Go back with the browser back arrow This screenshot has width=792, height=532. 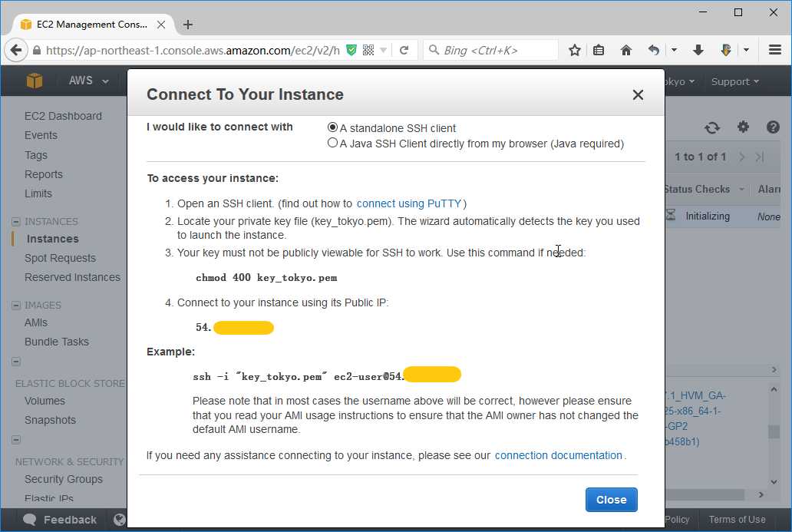pyautogui.click(x=16, y=50)
